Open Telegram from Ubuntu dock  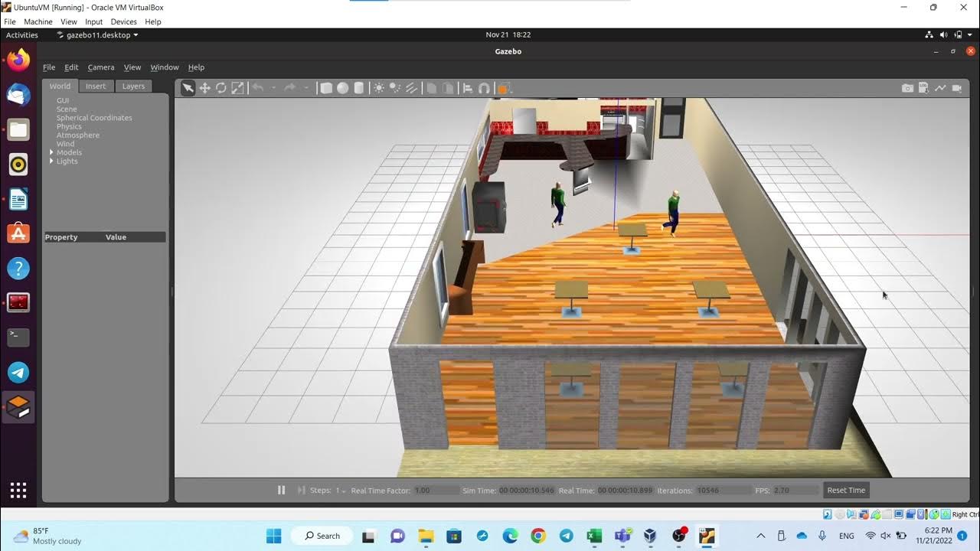(18, 372)
